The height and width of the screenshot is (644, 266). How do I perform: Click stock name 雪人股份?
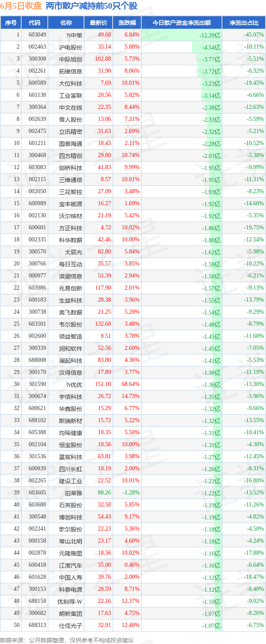pos(71,119)
